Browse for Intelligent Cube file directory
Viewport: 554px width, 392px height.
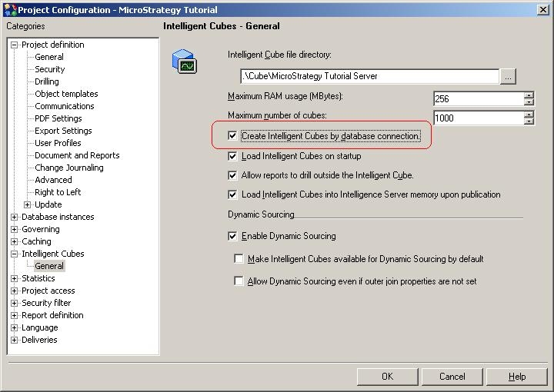point(508,77)
